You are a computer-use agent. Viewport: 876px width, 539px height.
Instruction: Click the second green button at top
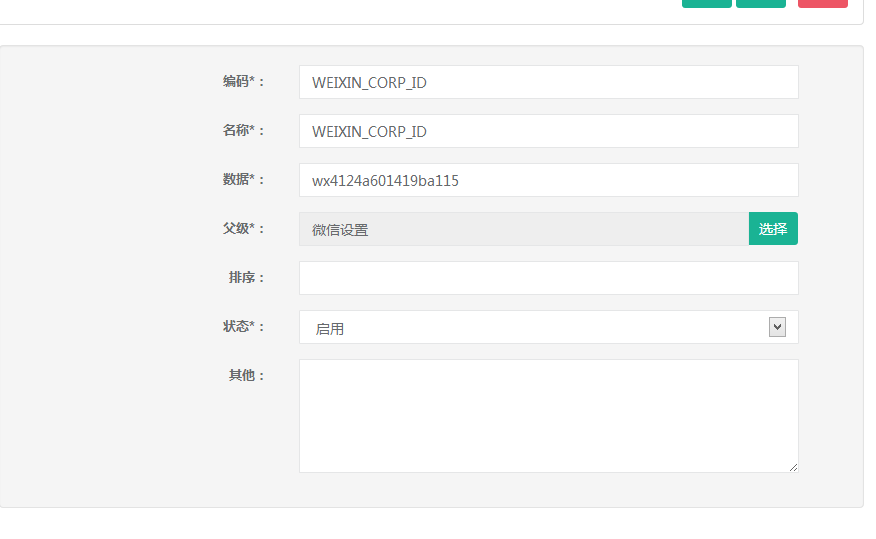point(760,3)
